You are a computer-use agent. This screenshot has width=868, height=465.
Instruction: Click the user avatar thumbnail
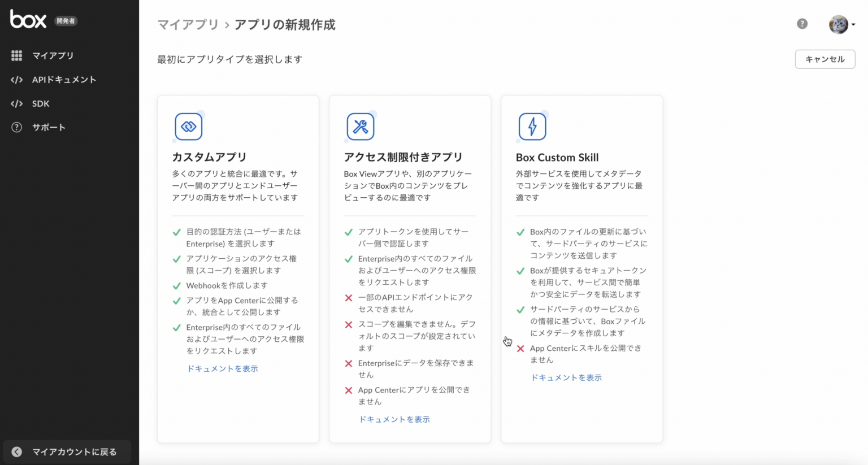coord(838,24)
